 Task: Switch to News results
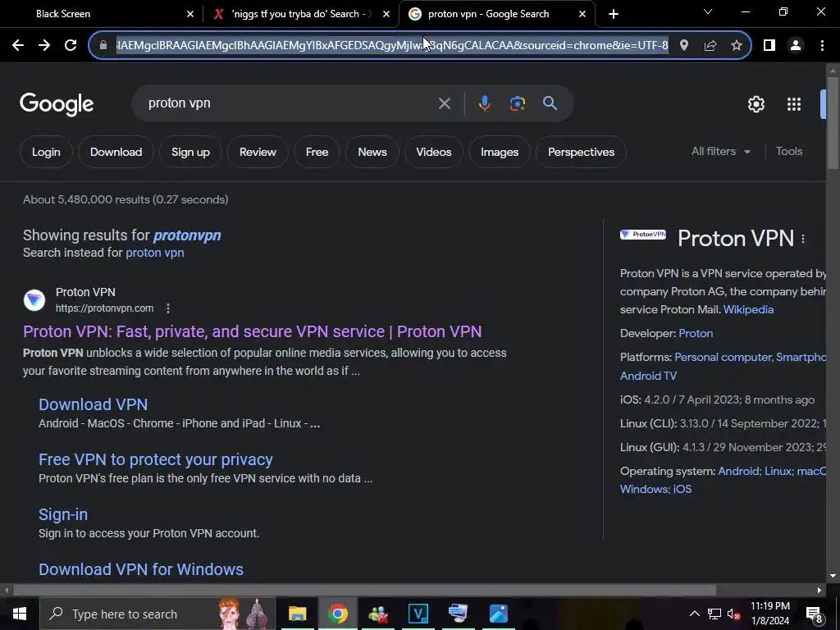(372, 152)
